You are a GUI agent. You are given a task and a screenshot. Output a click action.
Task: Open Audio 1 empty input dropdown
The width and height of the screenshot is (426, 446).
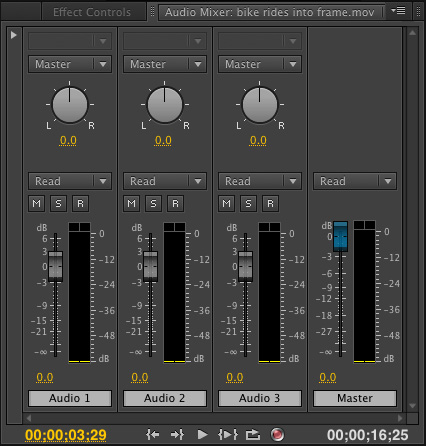(x=70, y=41)
